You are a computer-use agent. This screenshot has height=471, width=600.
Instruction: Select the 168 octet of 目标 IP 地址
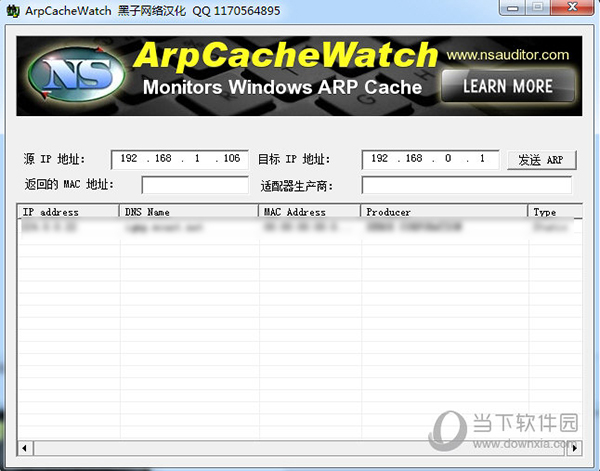coord(414,158)
